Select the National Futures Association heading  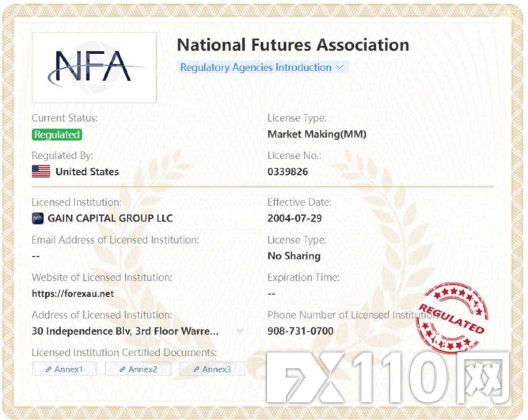[293, 45]
